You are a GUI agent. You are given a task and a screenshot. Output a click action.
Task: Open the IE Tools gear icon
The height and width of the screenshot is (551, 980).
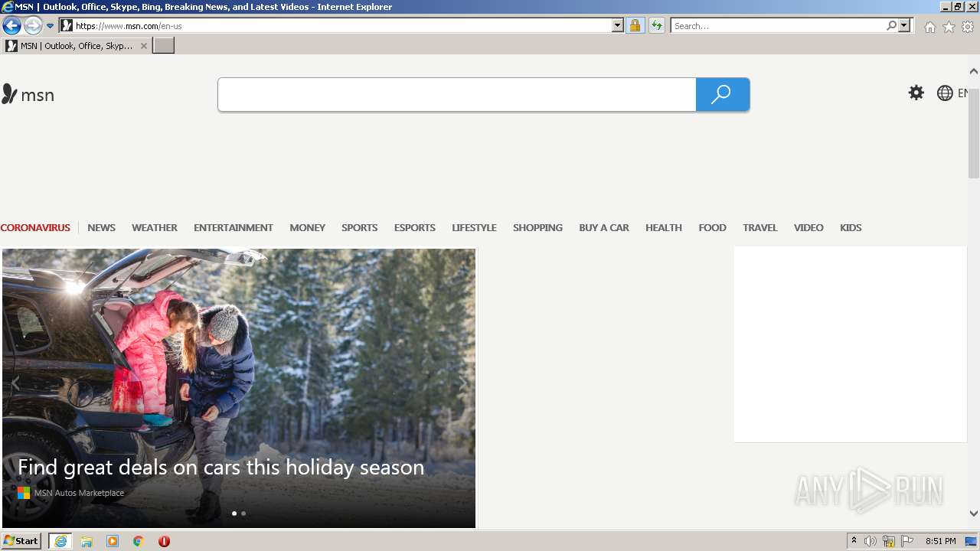tap(968, 27)
